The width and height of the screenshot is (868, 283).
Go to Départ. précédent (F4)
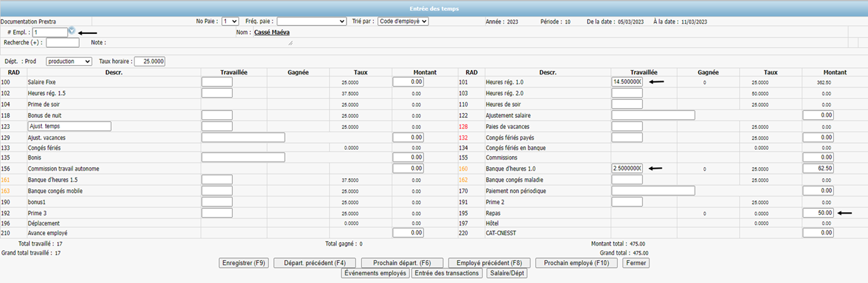(315, 264)
